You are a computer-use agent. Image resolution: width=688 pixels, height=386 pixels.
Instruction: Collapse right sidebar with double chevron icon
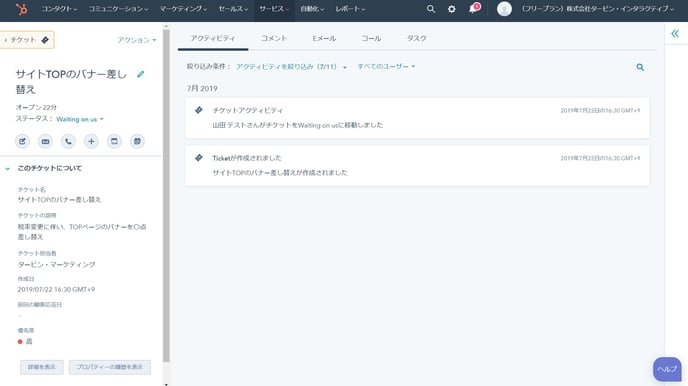(675, 34)
